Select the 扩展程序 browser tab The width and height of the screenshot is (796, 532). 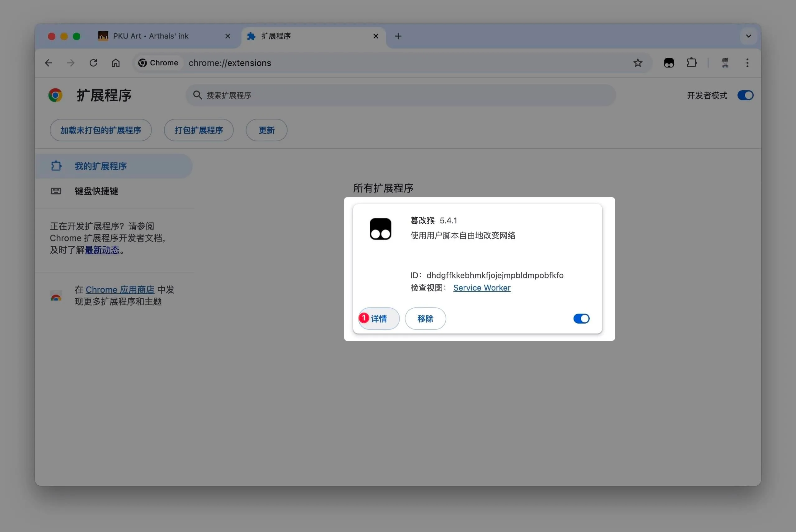pyautogui.click(x=313, y=36)
